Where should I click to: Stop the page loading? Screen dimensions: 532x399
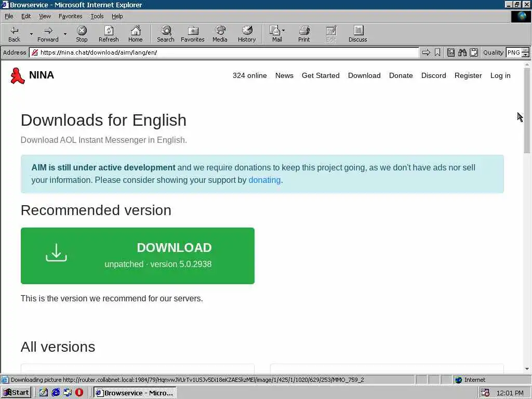[82, 34]
